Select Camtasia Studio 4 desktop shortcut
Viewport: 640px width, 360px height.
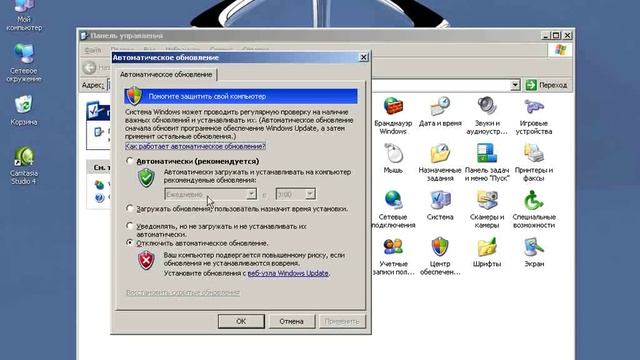coord(24,166)
